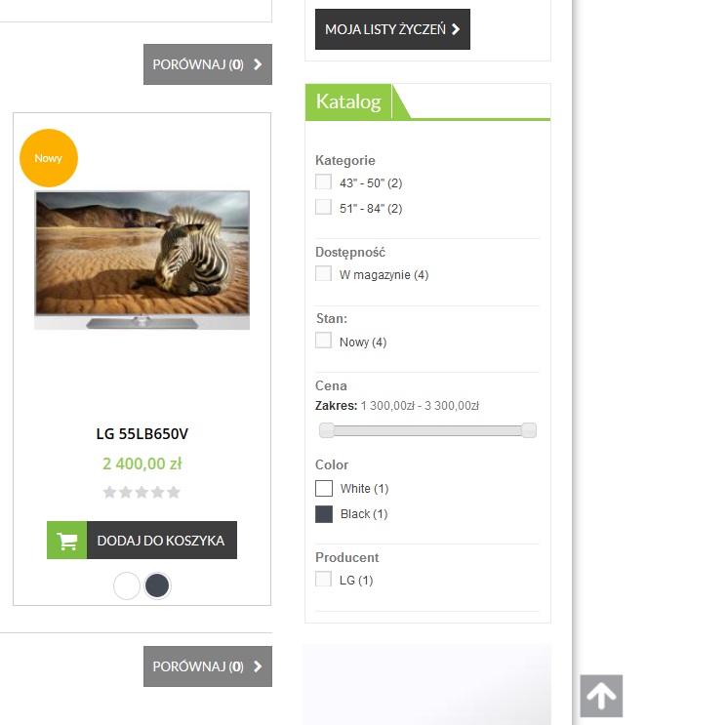Click the chevron on the lower Porównaj button
This screenshot has height=725, width=728.
(x=258, y=666)
